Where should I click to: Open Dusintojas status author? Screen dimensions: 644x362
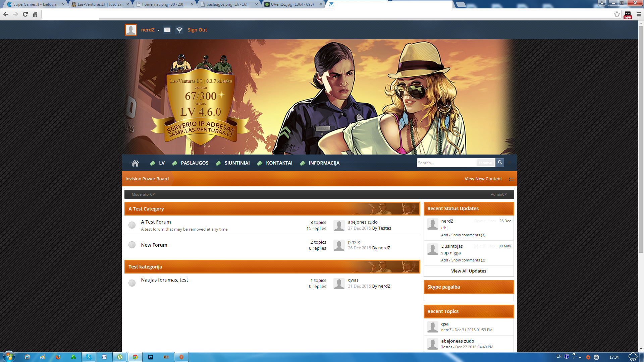click(x=452, y=246)
